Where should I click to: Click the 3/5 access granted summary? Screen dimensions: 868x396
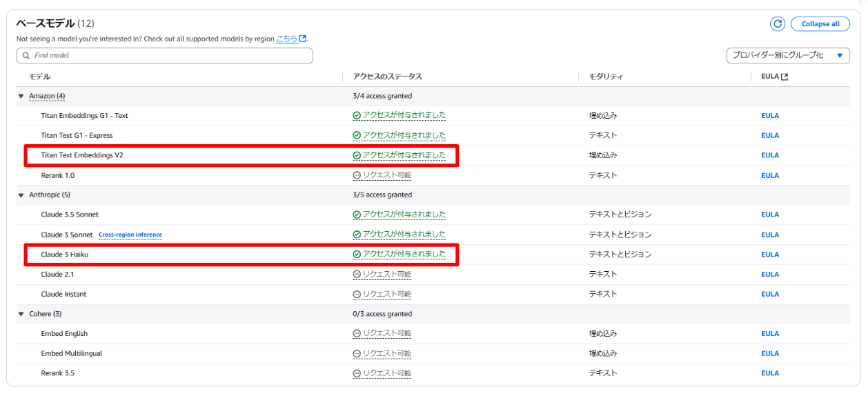click(382, 195)
